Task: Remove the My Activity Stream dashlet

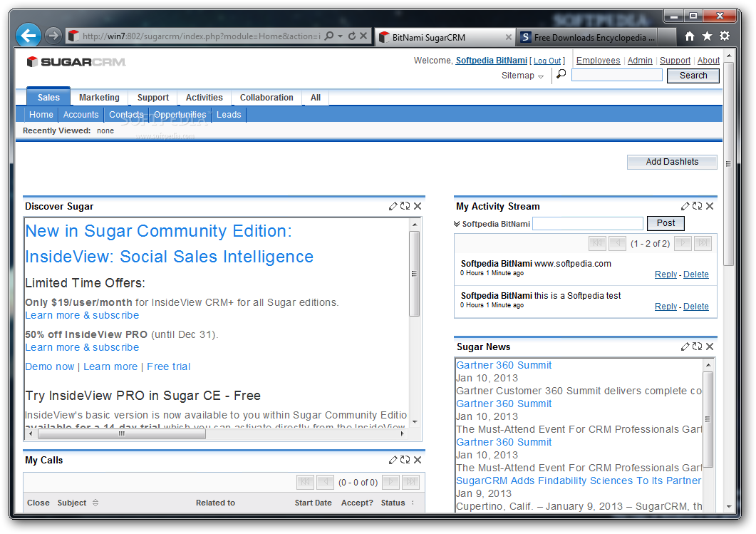Action: 710,206
